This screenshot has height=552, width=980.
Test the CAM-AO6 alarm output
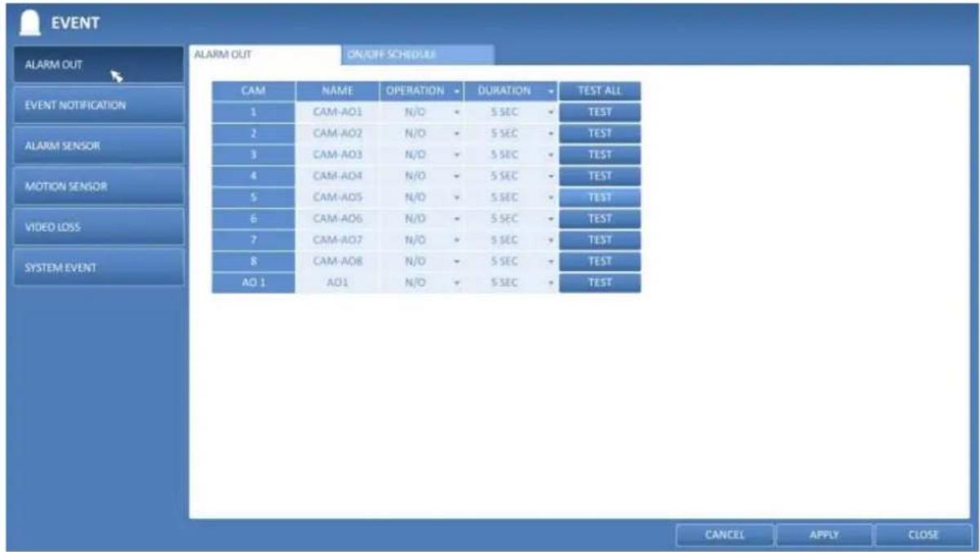point(600,219)
